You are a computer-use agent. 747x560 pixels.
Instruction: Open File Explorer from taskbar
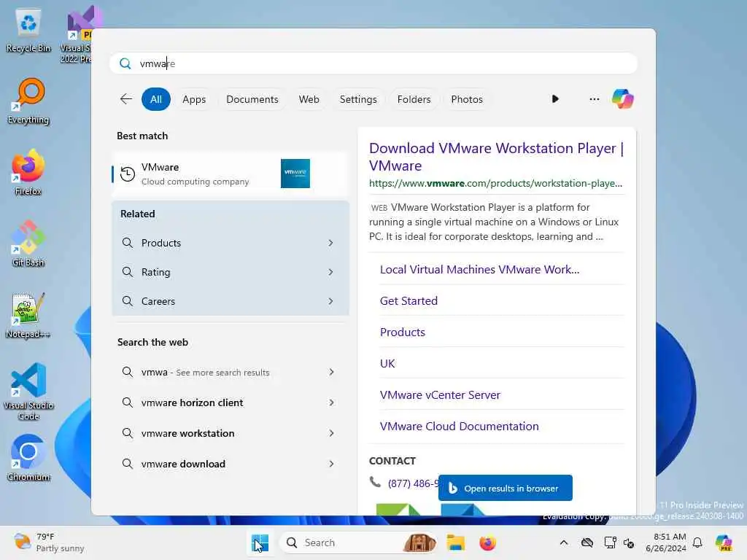click(455, 542)
